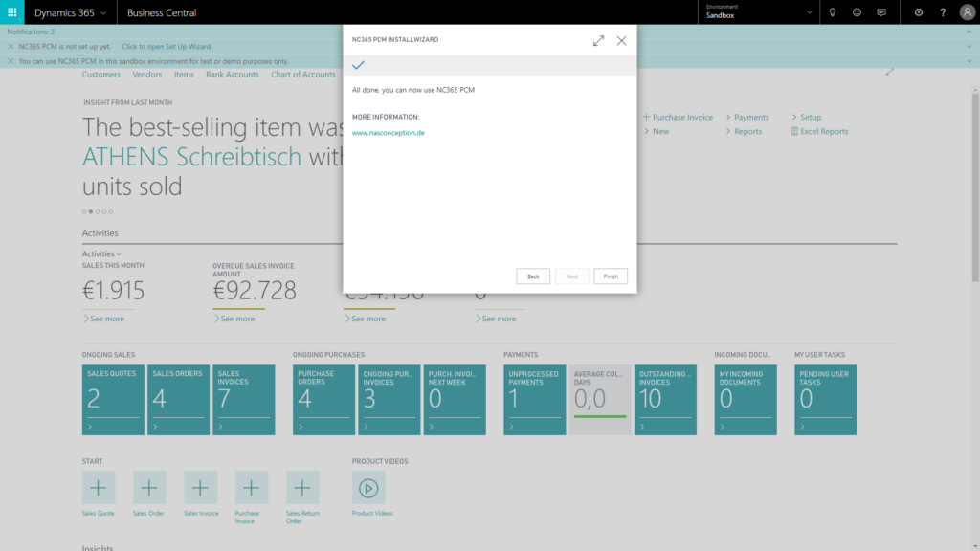Select the first headline carousel dot

84,211
